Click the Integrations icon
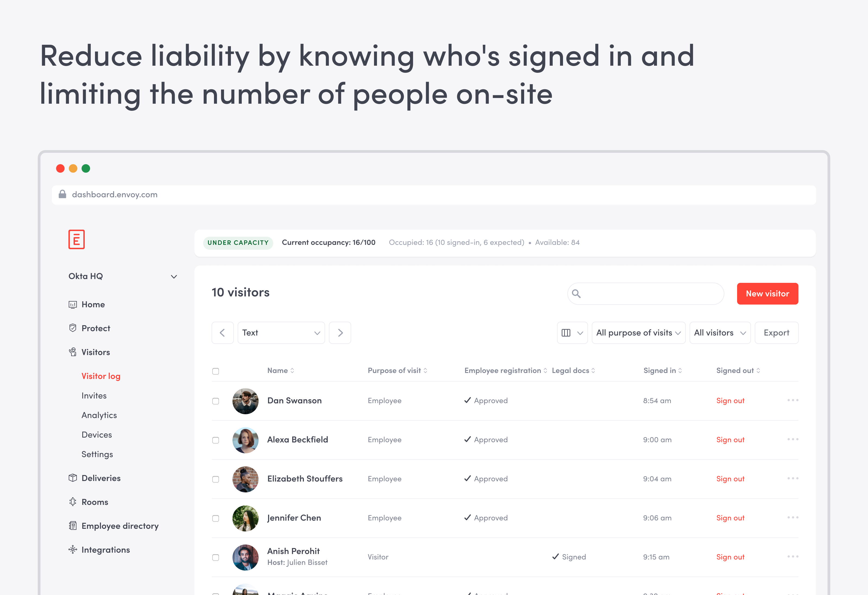868x595 pixels. point(73,550)
